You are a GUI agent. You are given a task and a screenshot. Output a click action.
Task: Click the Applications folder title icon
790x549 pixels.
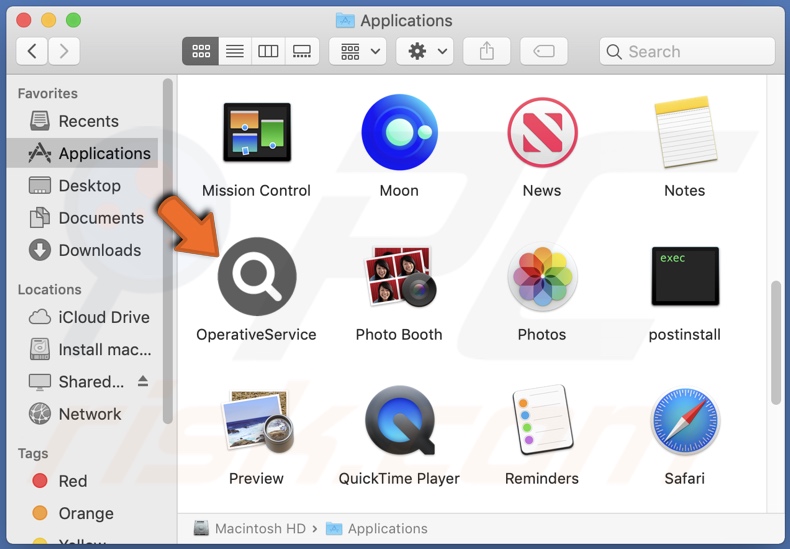345,20
